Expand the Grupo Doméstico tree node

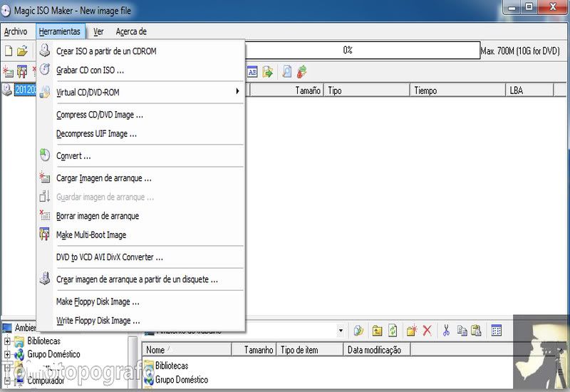click(x=7, y=354)
